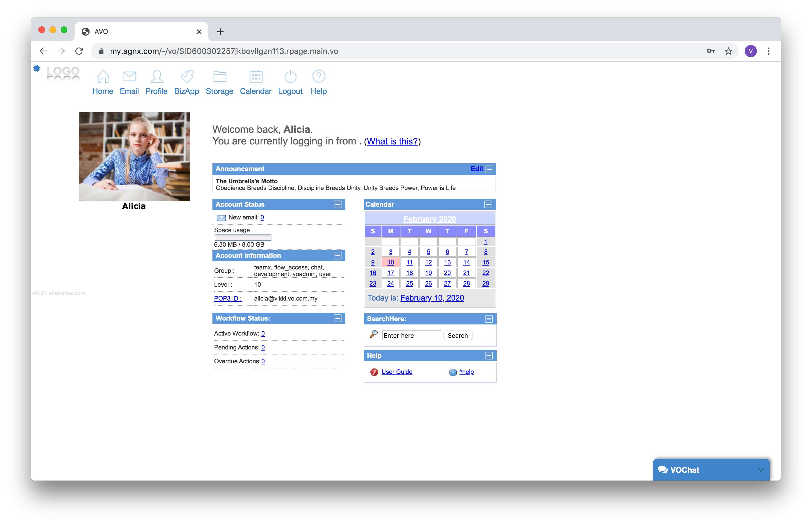The height and width of the screenshot is (525, 812).
Task: Open the Storage folder icon
Action: pos(219,77)
